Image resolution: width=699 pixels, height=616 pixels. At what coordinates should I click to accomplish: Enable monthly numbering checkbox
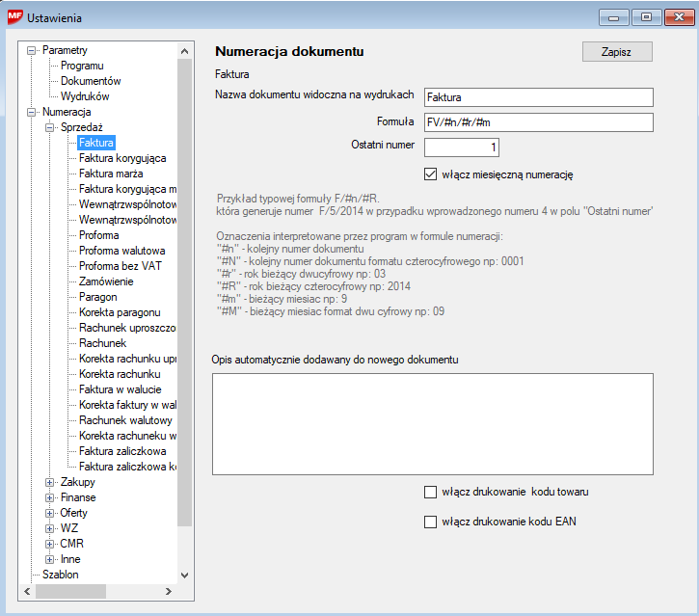coord(431,174)
